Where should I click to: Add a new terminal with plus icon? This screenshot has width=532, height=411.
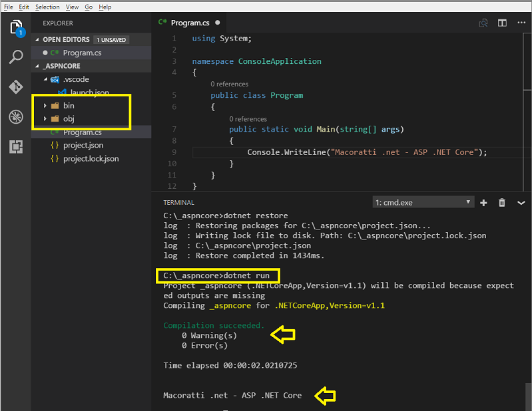pyautogui.click(x=483, y=203)
